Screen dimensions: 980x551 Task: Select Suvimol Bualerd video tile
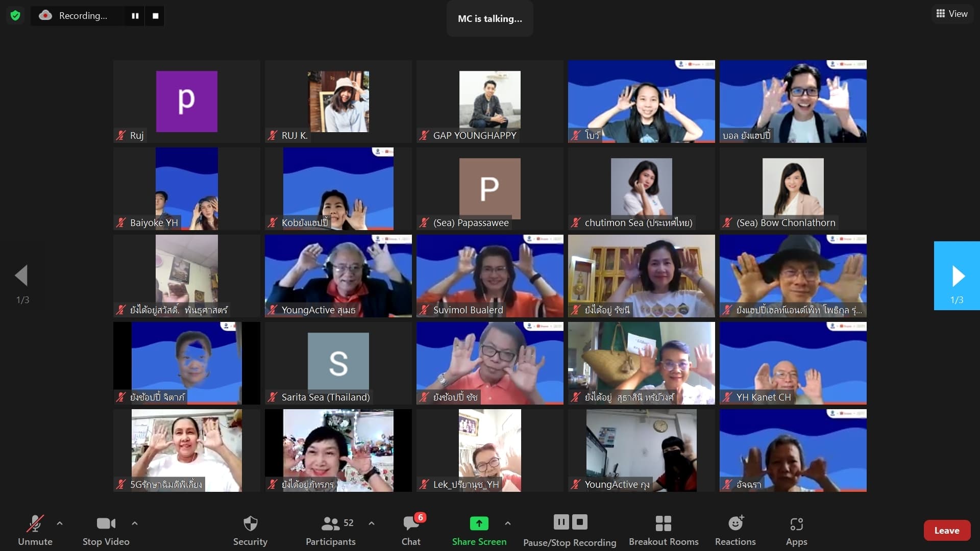click(x=490, y=276)
